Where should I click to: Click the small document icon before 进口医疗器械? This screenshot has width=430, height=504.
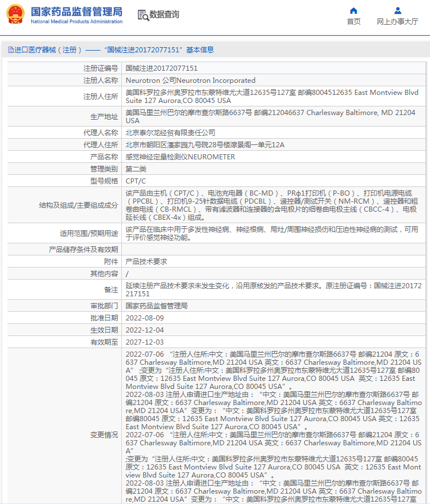tap(10, 50)
